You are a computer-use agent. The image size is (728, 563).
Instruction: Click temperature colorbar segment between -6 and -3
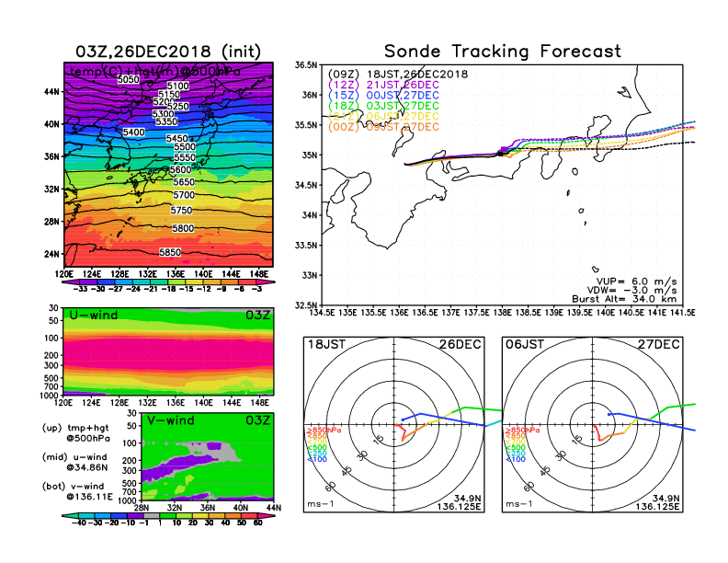247,281
